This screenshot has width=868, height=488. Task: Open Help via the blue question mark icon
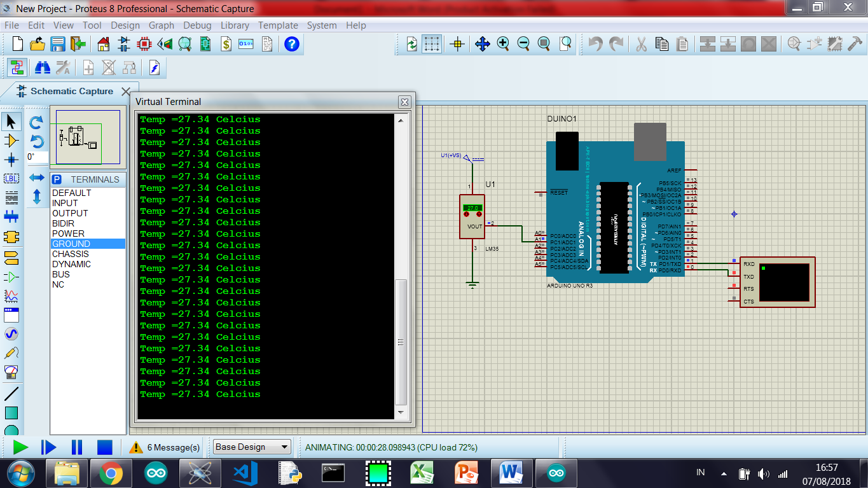click(x=291, y=44)
